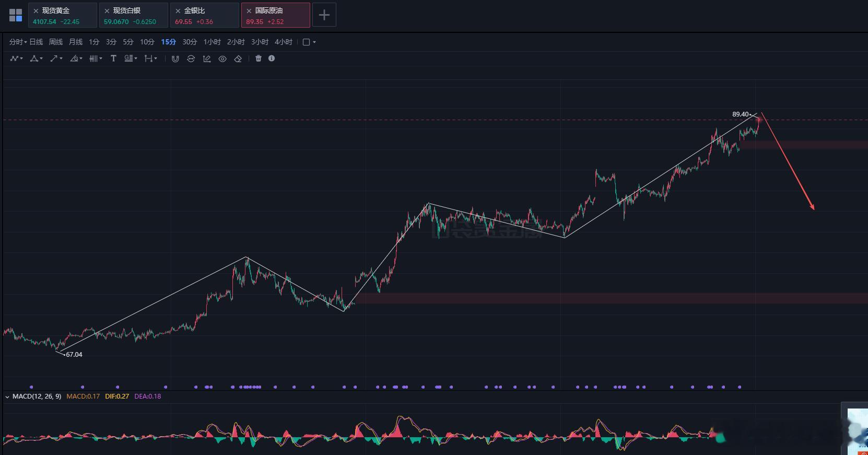Add a new symbol tab with plus
The width and height of the screenshot is (868, 455).
pyautogui.click(x=324, y=15)
